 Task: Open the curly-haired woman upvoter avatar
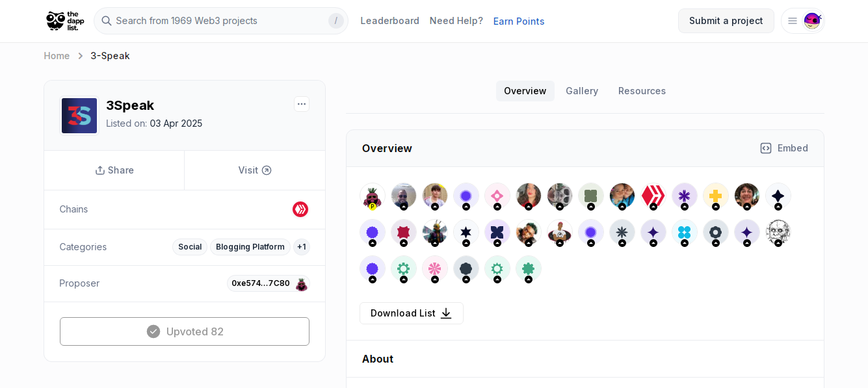(x=529, y=196)
